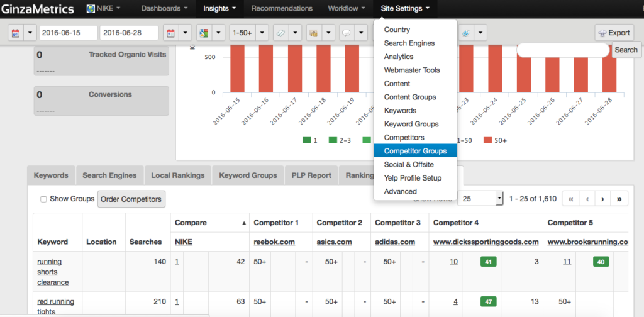Open the NIKE site selector dropdown

[x=104, y=9]
